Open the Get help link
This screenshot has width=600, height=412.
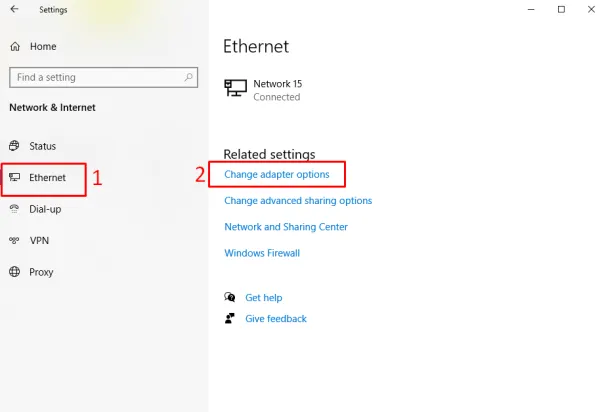[264, 297]
